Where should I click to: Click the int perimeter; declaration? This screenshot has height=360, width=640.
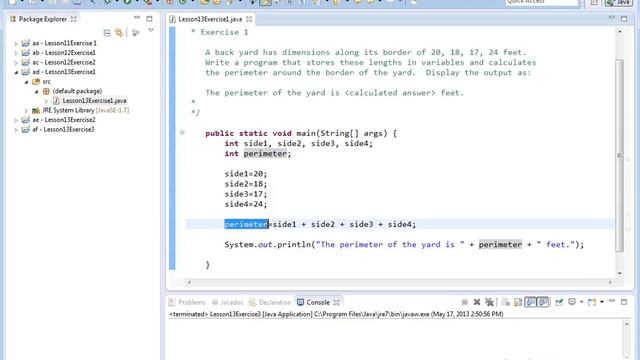(x=258, y=153)
